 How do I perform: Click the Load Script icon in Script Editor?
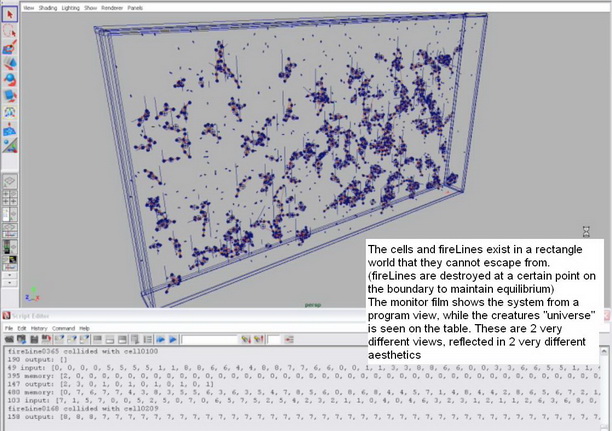[8, 339]
